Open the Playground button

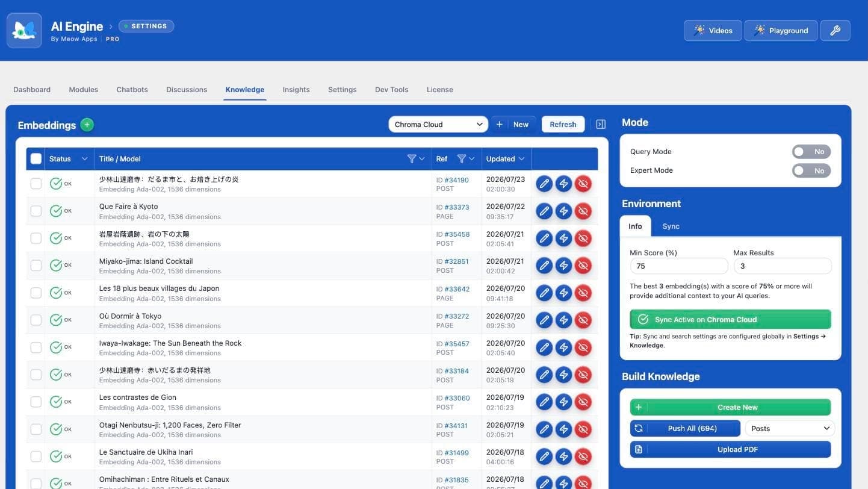781,31
